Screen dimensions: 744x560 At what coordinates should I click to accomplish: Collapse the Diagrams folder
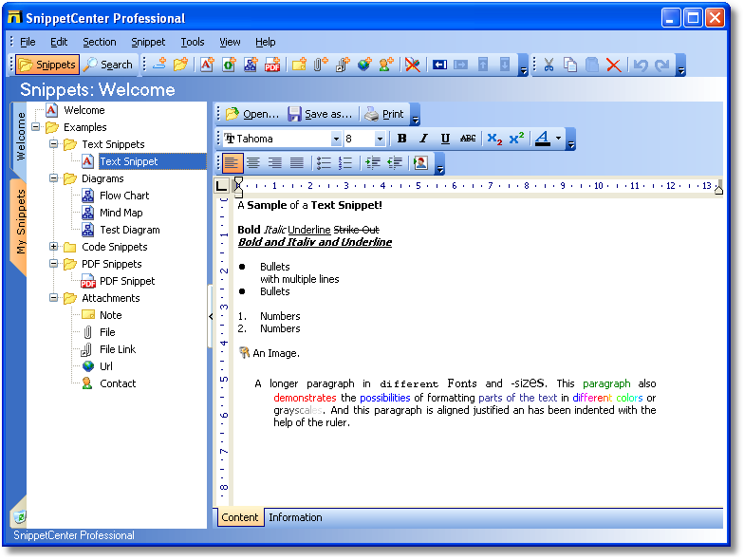tap(53, 178)
